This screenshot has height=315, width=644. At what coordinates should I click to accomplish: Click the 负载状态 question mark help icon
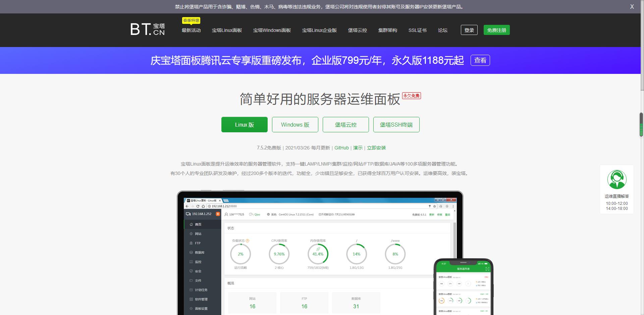(x=248, y=241)
